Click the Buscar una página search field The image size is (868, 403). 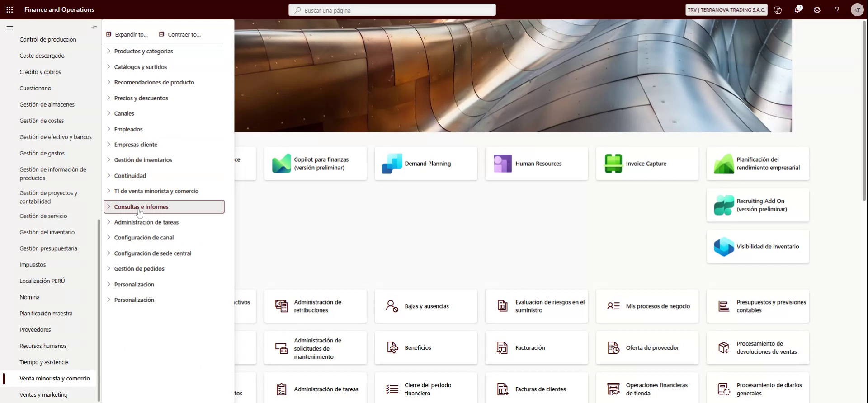(x=392, y=10)
